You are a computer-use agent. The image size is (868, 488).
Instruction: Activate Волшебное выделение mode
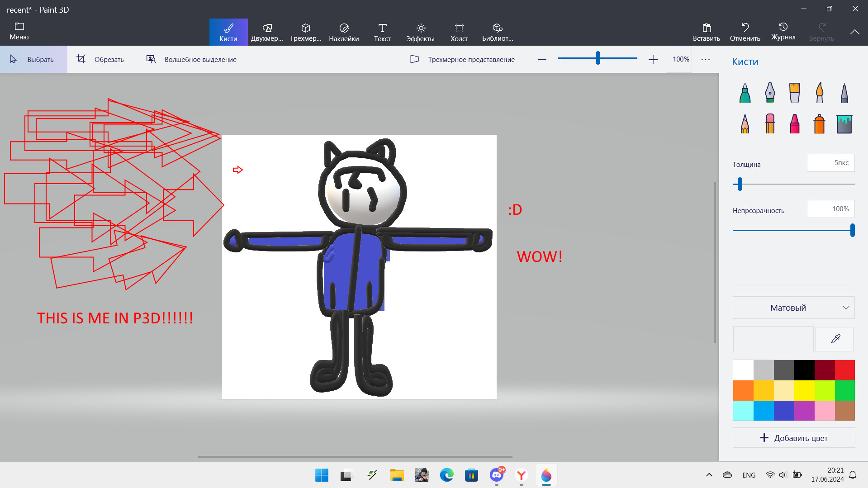pos(190,59)
